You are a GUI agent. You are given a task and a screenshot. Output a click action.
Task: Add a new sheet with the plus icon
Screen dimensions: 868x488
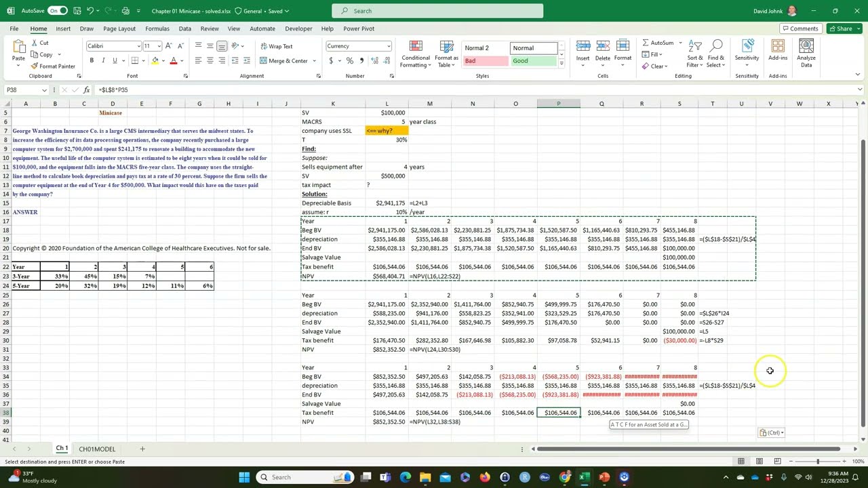(x=142, y=449)
